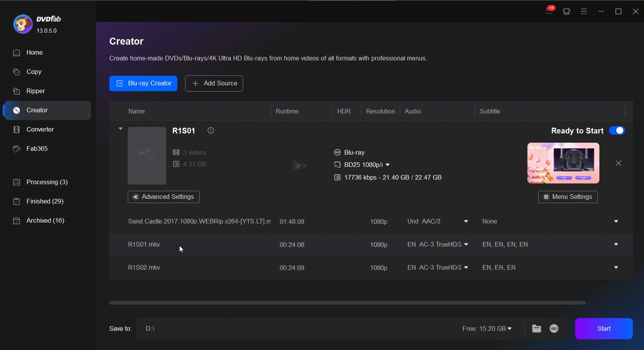Image resolution: width=644 pixels, height=350 pixels.
Task: Click the Add Source button
Action: point(214,83)
